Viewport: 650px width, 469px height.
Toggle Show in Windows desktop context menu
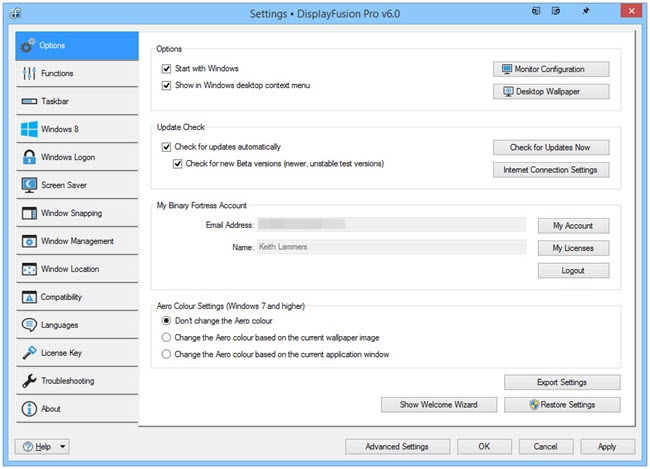tap(166, 85)
